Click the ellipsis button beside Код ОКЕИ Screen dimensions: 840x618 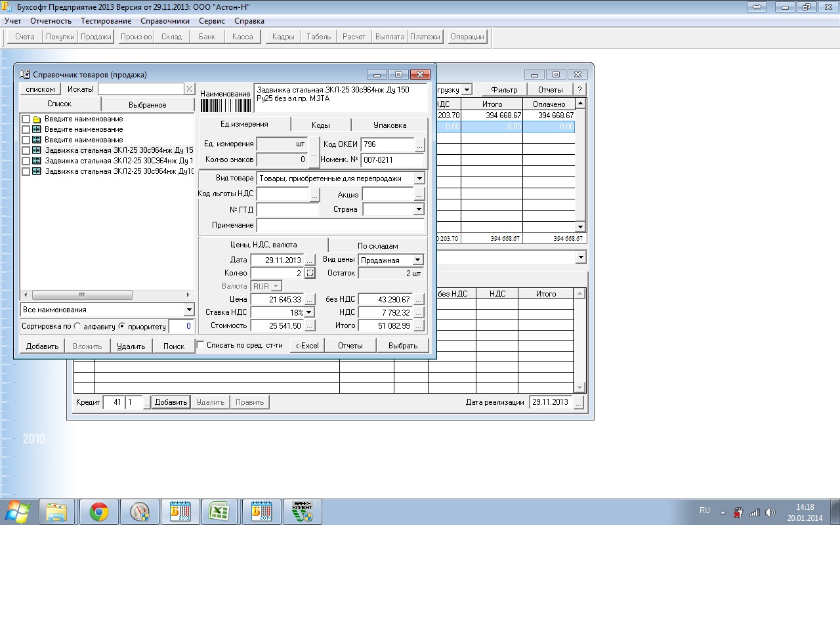[420, 144]
